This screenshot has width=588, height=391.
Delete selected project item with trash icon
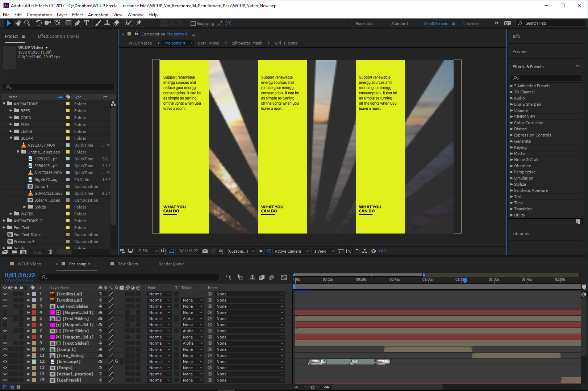pos(50,252)
